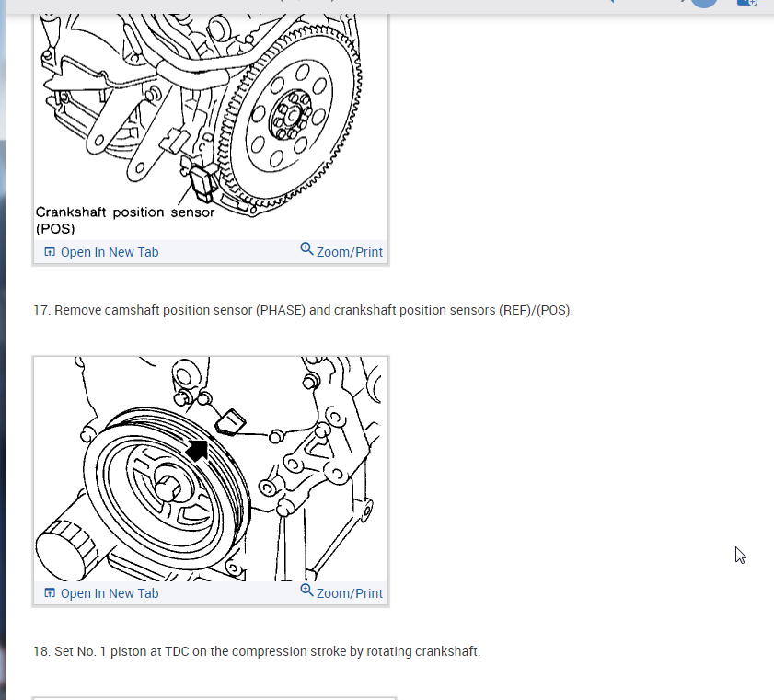Image resolution: width=774 pixels, height=700 pixels.
Task: Click the magnifier icon under the flywheel diagram
Action: (x=307, y=248)
